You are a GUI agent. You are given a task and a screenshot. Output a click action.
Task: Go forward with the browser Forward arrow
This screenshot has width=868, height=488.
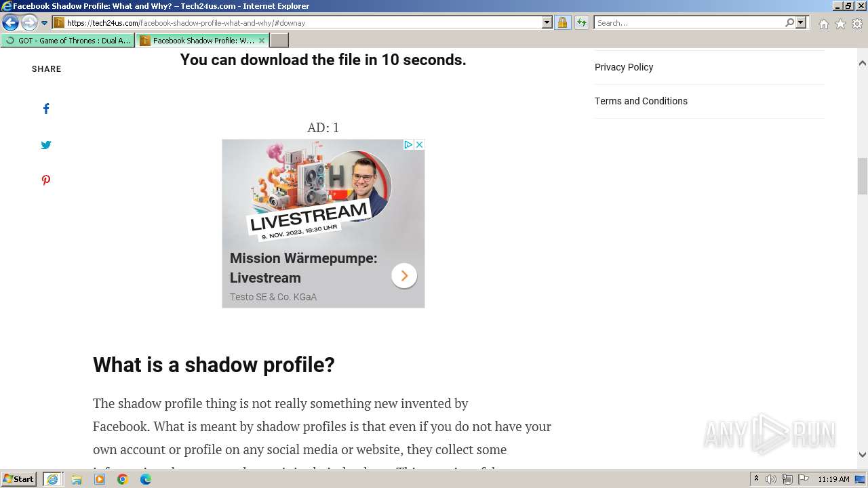[29, 23]
